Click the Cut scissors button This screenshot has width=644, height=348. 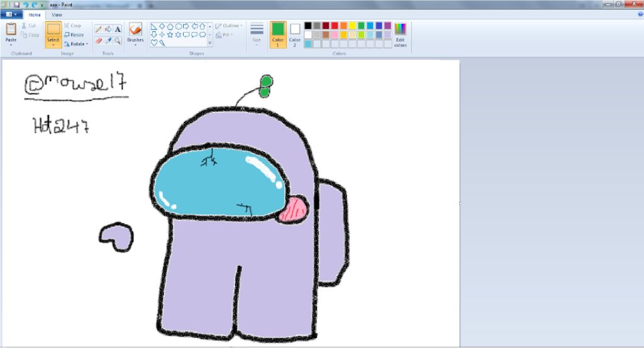click(29, 26)
